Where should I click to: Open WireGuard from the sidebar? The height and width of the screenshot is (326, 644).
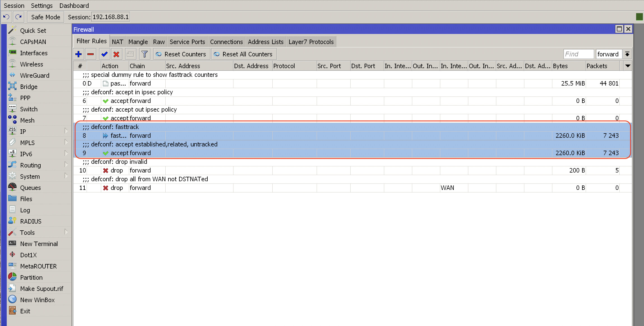point(34,75)
